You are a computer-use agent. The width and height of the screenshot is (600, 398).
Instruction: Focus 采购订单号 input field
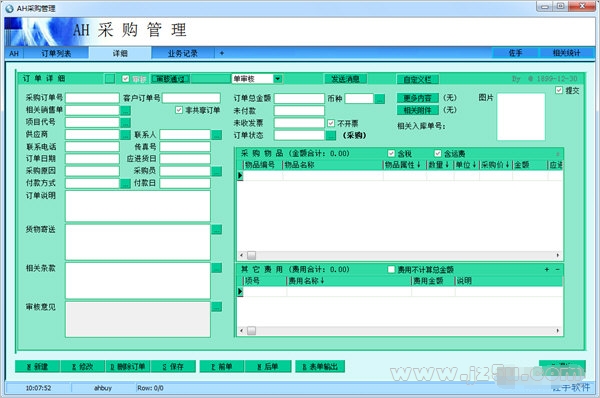pos(92,98)
